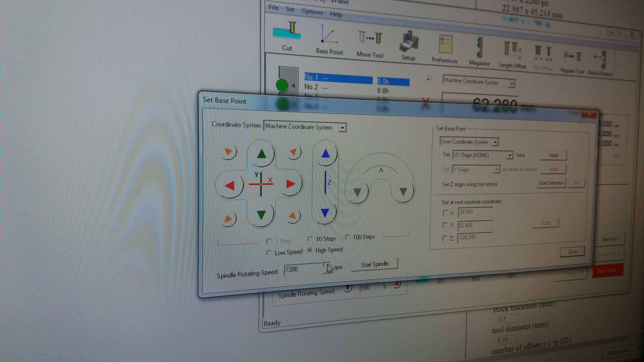Jog diagonally with top-left orange arrow
The image size is (644, 362).
pos(229,151)
